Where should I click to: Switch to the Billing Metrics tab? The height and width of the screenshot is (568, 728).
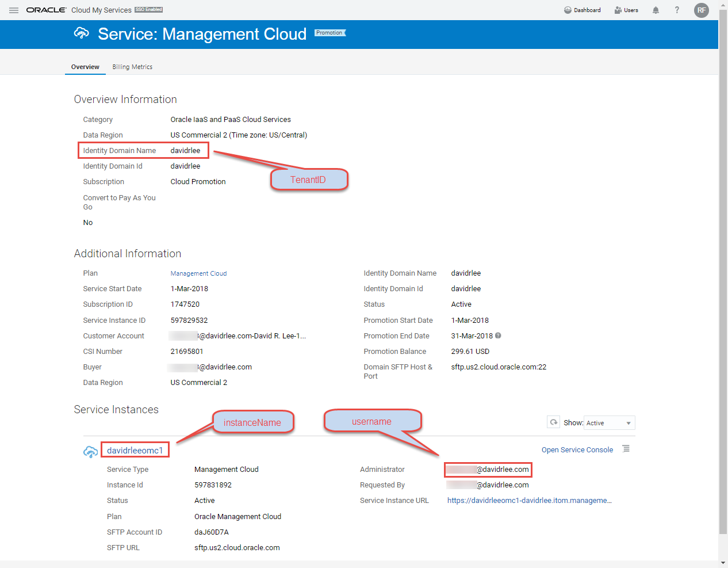pos(132,67)
